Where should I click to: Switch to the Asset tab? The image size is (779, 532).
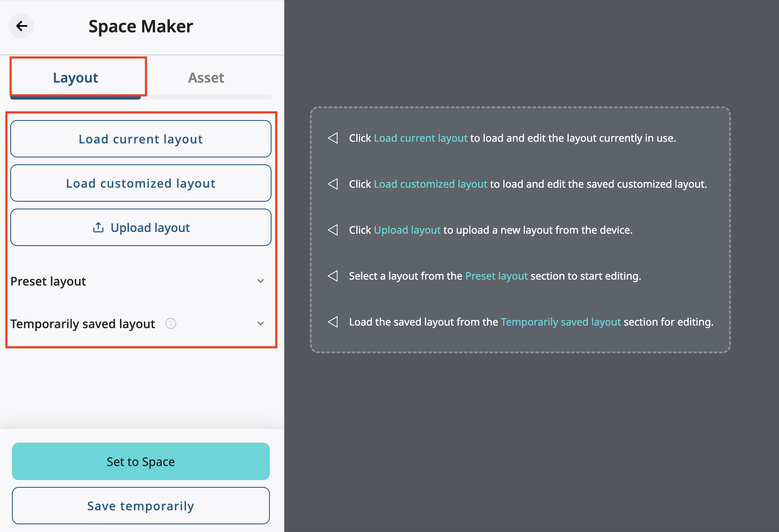(x=206, y=77)
